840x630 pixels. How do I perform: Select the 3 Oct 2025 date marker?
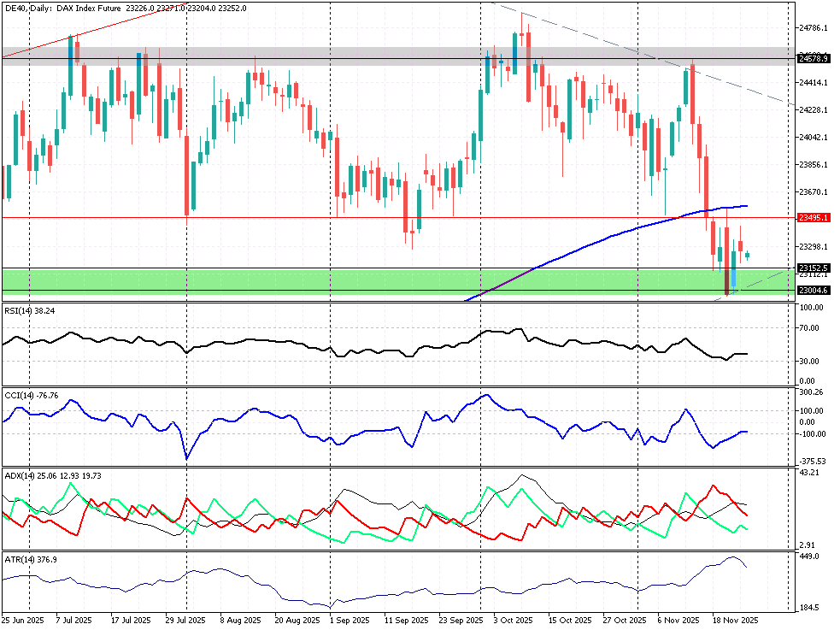515,620
